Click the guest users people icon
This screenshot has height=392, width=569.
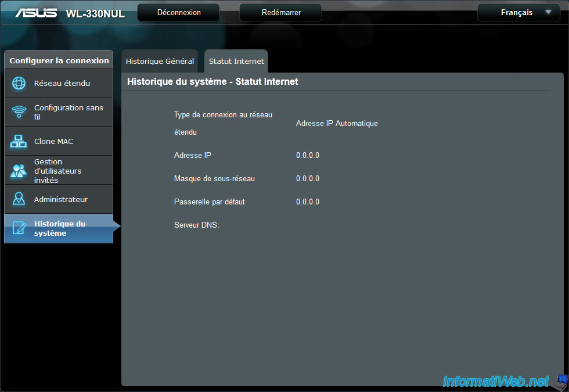click(x=19, y=171)
